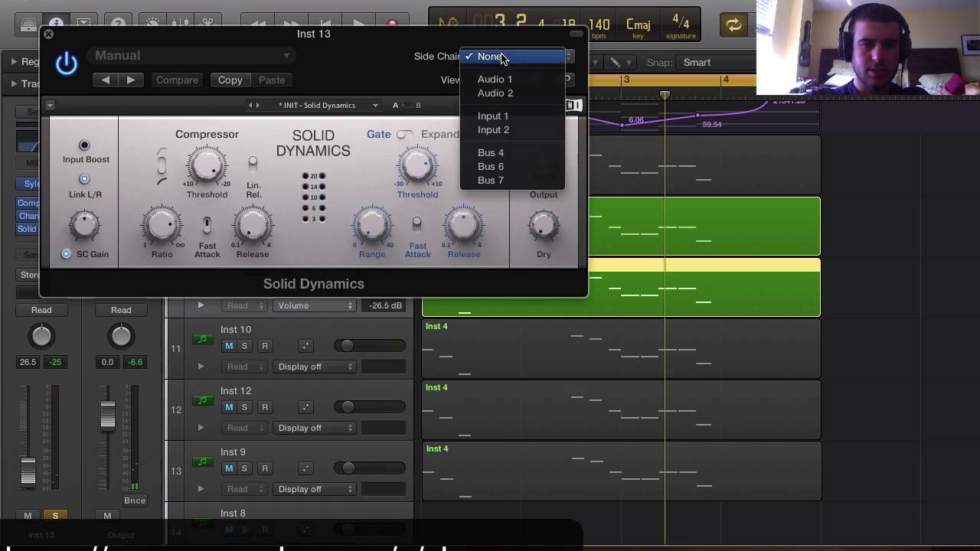Click the green instrument icon on Inst 12

pos(202,400)
